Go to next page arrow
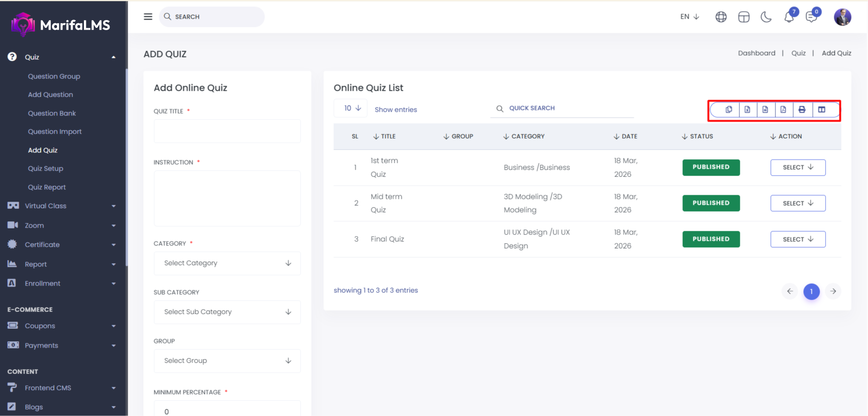The width and height of the screenshot is (868, 416). coord(833,291)
